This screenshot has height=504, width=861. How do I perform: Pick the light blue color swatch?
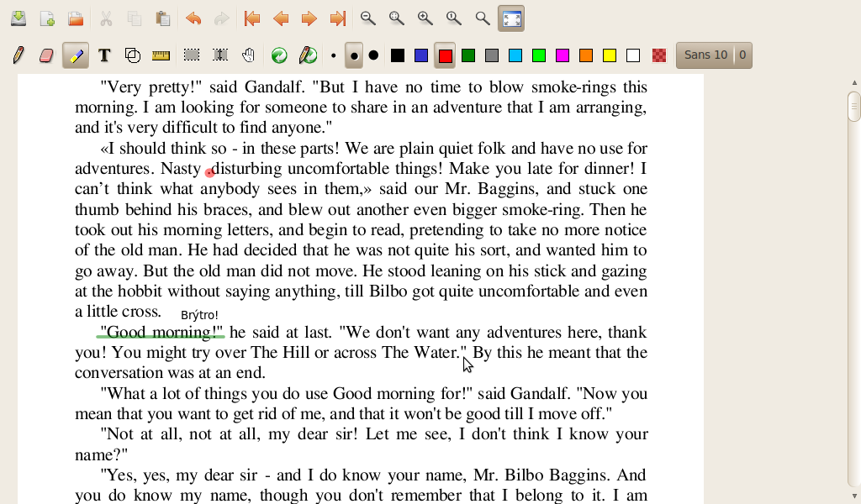pyautogui.click(x=515, y=55)
